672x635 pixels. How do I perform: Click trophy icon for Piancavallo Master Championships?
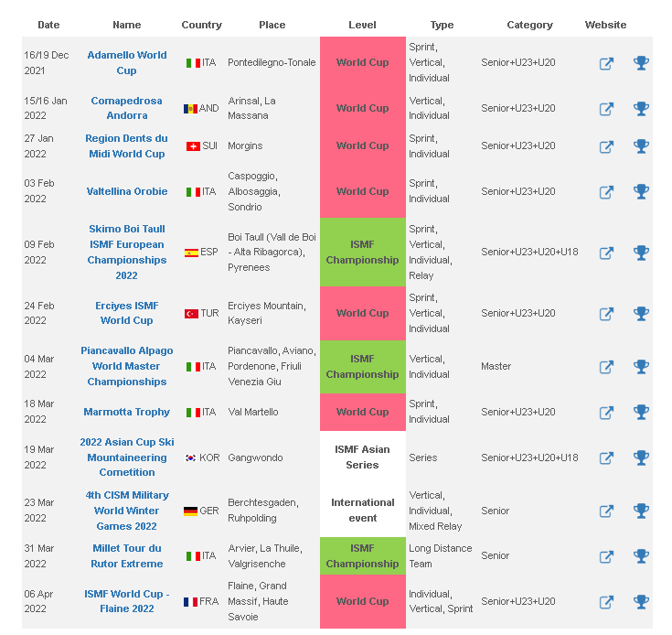(x=641, y=367)
